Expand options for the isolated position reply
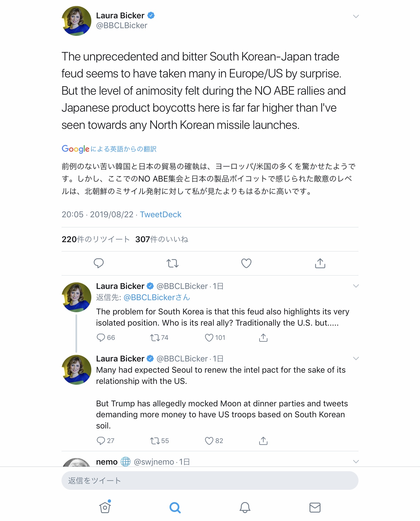Screen dimensions: 420x521 (x=356, y=286)
